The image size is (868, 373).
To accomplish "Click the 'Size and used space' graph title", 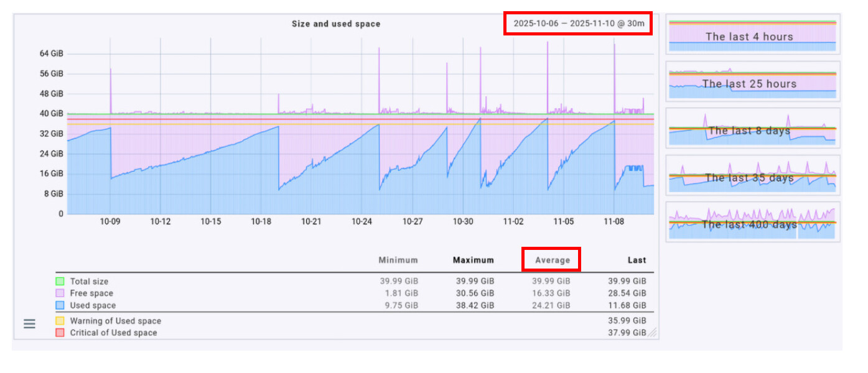I will [x=336, y=24].
